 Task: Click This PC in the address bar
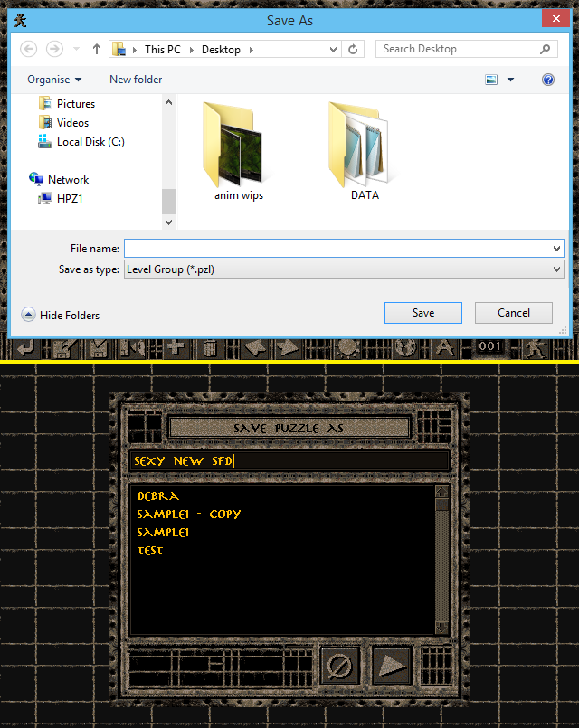click(x=163, y=49)
